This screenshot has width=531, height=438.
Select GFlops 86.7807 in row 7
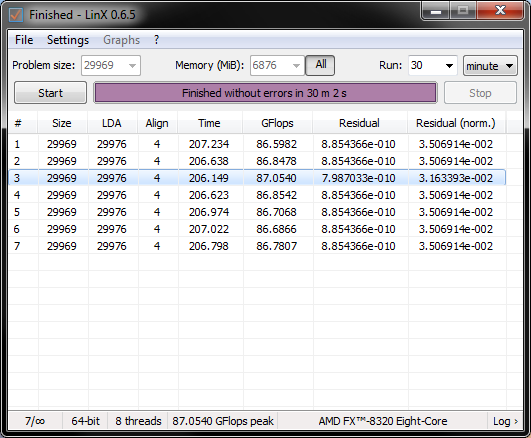(x=277, y=246)
